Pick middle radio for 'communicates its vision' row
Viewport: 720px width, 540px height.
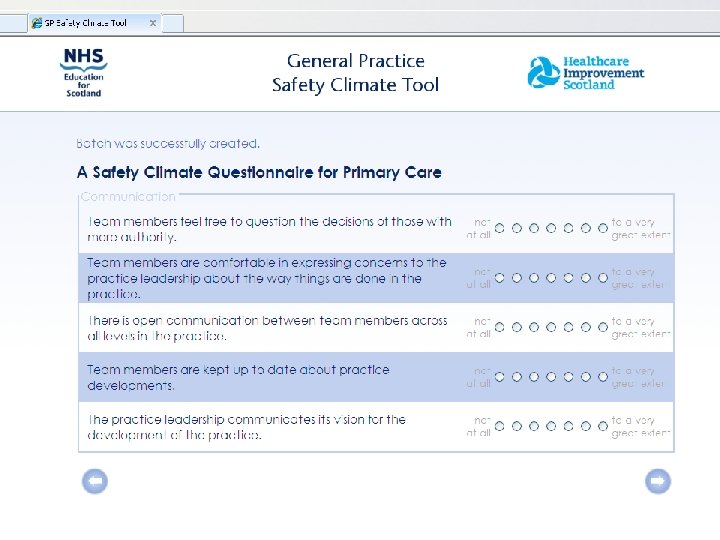click(x=551, y=426)
